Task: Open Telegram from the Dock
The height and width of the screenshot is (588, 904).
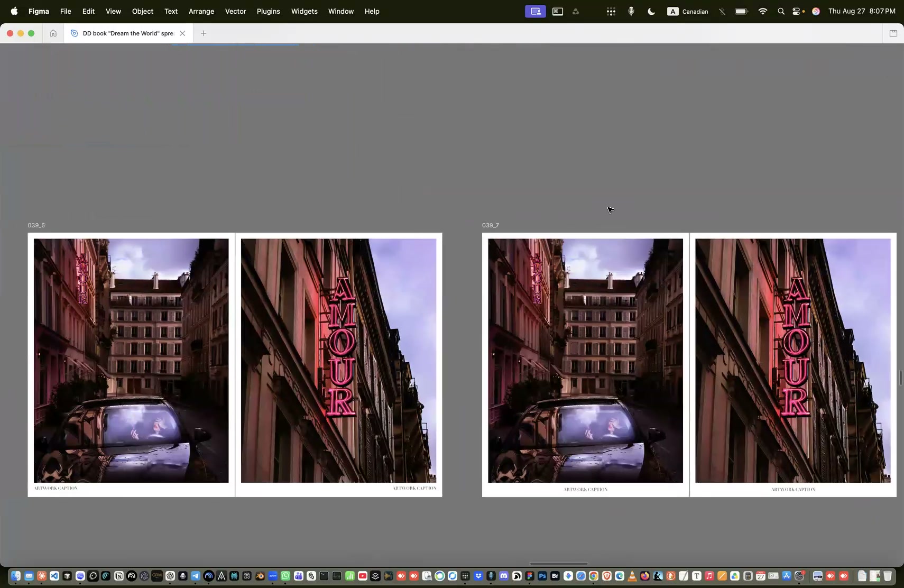Action: 196,576
